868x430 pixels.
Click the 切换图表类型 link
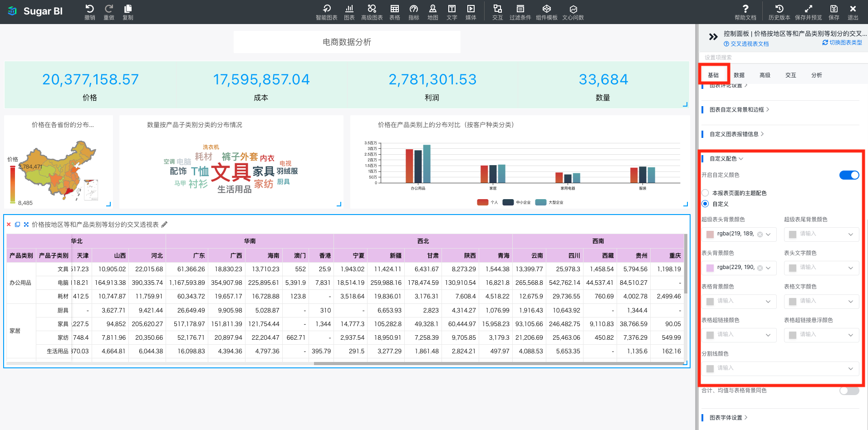pyautogui.click(x=842, y=43)
